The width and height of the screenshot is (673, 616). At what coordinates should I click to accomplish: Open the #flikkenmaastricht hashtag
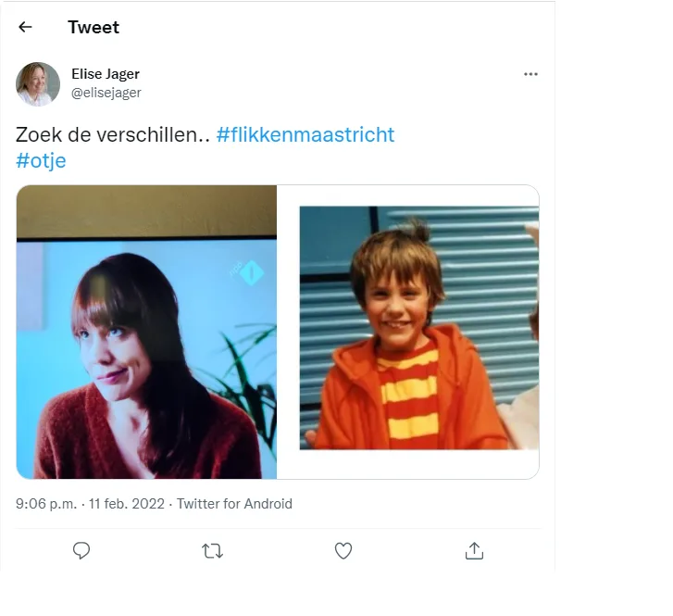point(305,134)
